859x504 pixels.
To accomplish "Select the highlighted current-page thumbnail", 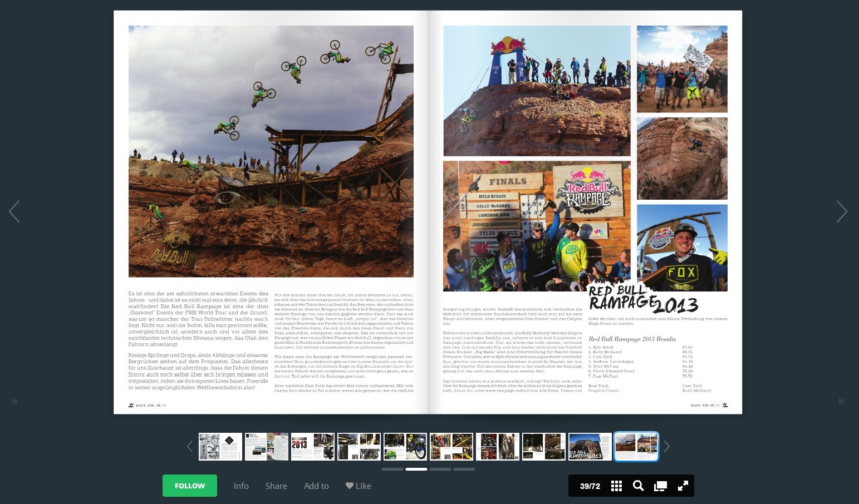I will click(636, 446).
